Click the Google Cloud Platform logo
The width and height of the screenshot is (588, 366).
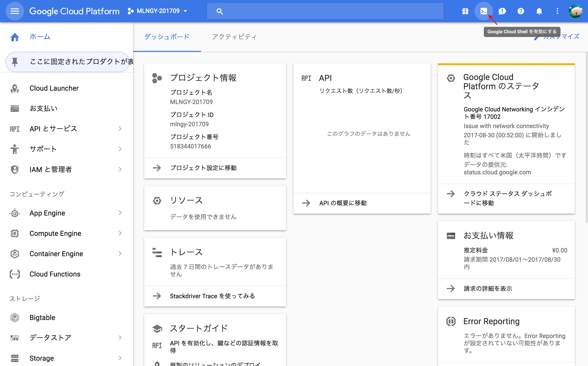coord(74,11)
